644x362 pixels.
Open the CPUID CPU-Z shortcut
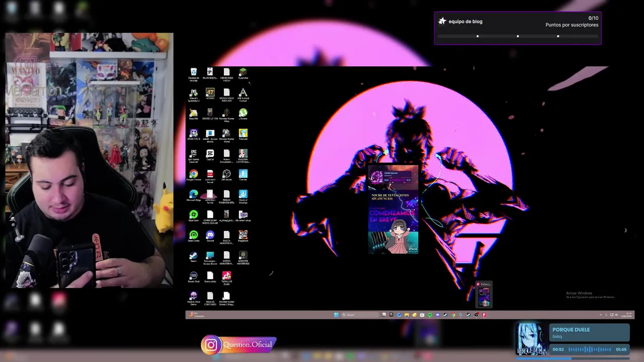(193, 135)
